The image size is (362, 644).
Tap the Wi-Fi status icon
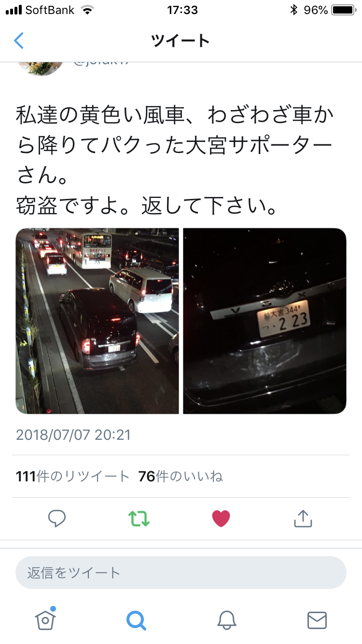click(87, 10)
